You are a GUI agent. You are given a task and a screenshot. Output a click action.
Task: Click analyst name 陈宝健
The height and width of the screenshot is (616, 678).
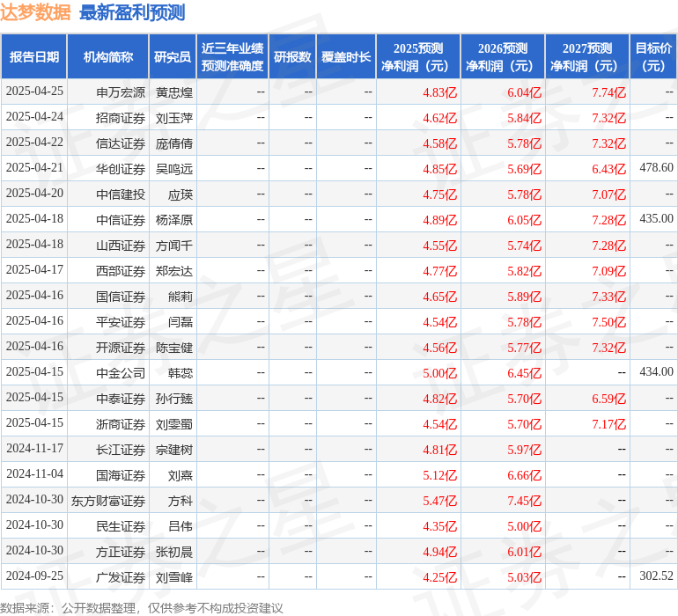pyautogui.click(x=174, y=348)
